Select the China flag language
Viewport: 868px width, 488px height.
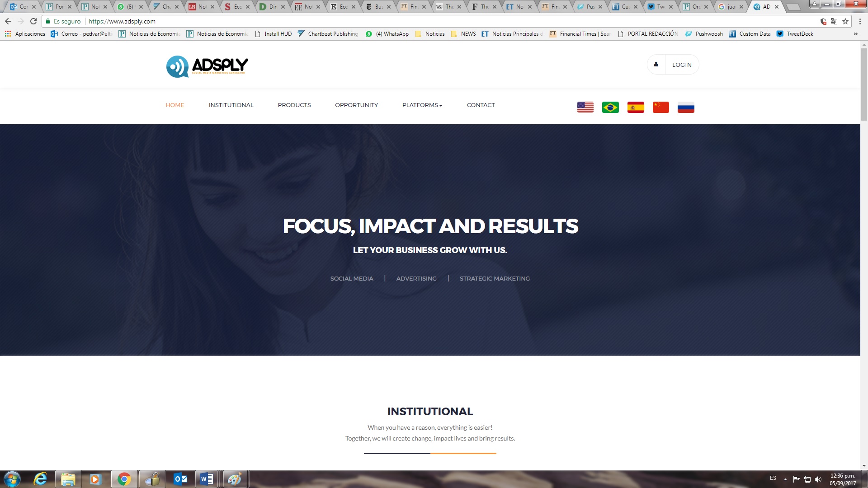[x=660, y=107]
